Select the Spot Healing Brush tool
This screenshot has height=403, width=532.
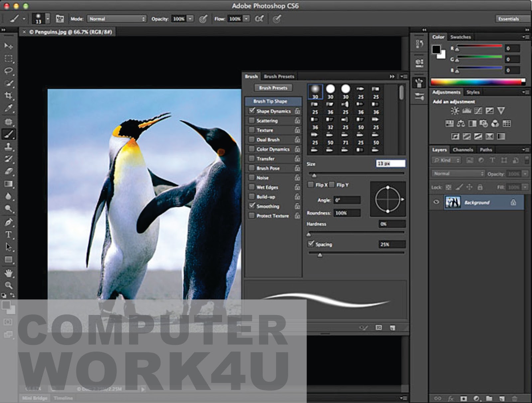9,122
